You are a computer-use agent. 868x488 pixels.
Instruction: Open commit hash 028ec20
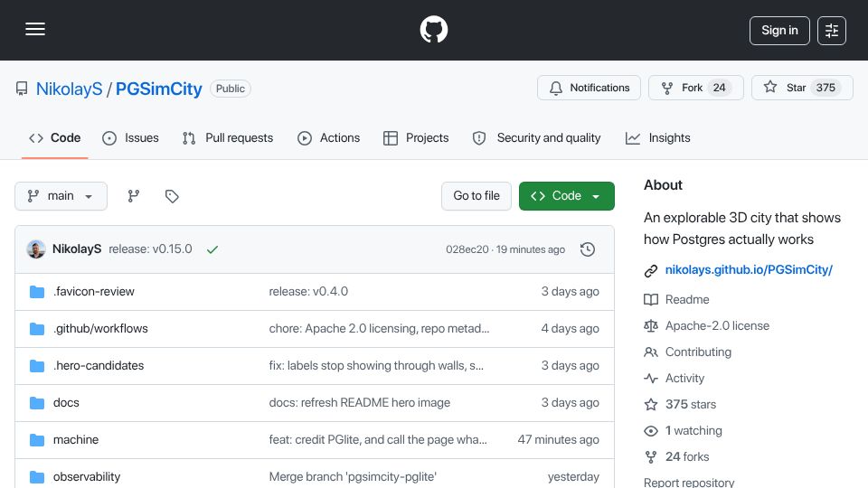(467, 249)
